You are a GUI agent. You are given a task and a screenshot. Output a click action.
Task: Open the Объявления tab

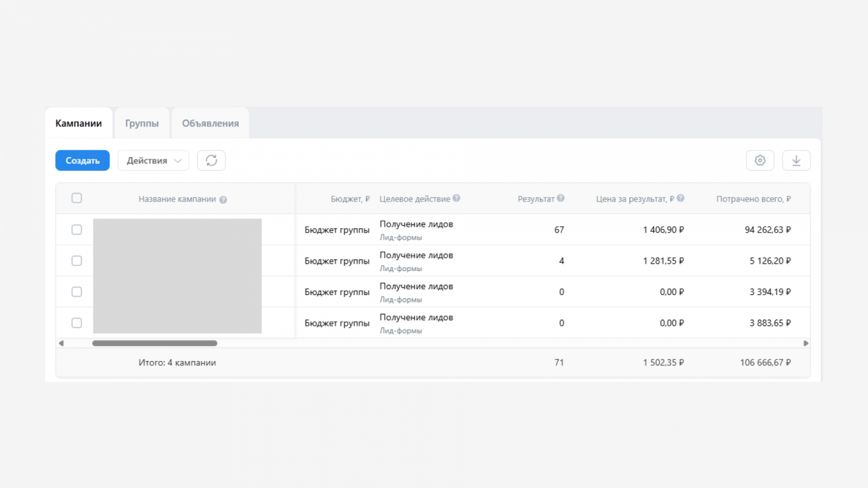210,124
